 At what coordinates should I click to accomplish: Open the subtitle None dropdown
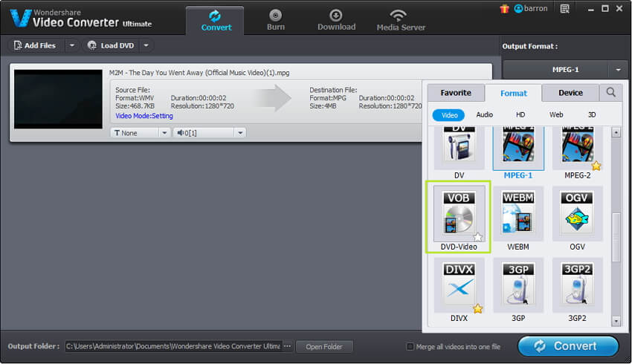(140, 133)
